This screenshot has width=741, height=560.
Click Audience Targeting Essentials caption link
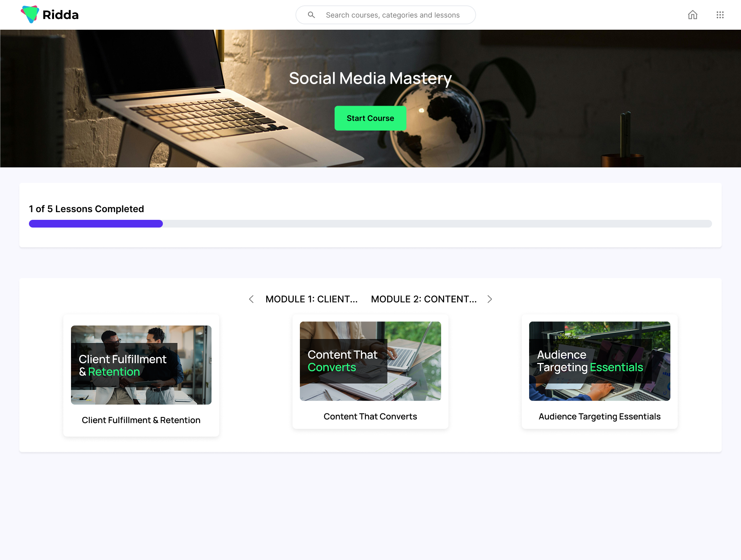click(599, 417)
